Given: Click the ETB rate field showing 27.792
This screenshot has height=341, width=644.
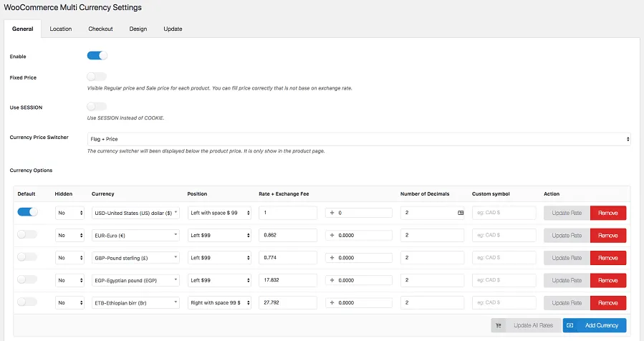Looking at the screenshot, I should (288, 303).
